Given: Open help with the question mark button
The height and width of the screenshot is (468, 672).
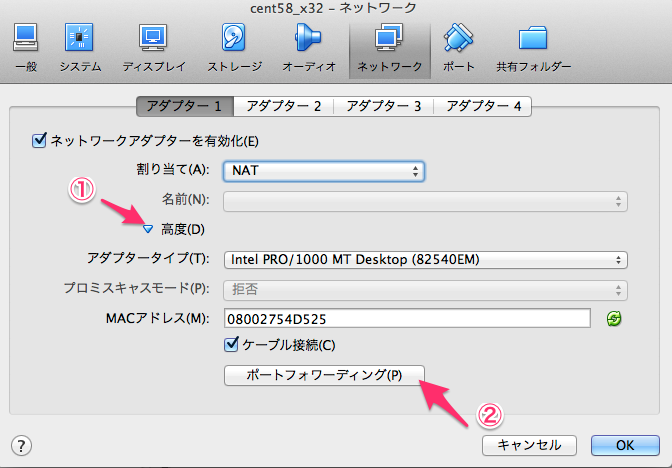Looking at the screenshot, I should click(x=21, y=445).
